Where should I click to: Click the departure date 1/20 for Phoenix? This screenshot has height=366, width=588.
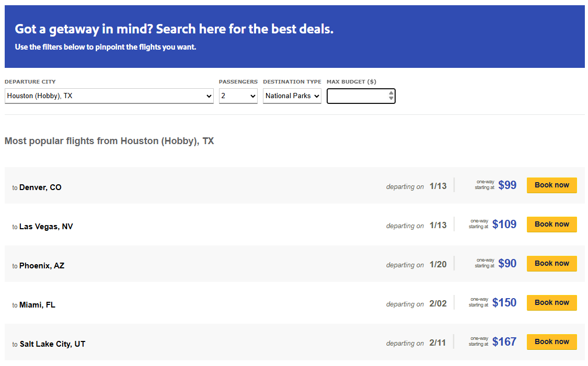[438, 265]
